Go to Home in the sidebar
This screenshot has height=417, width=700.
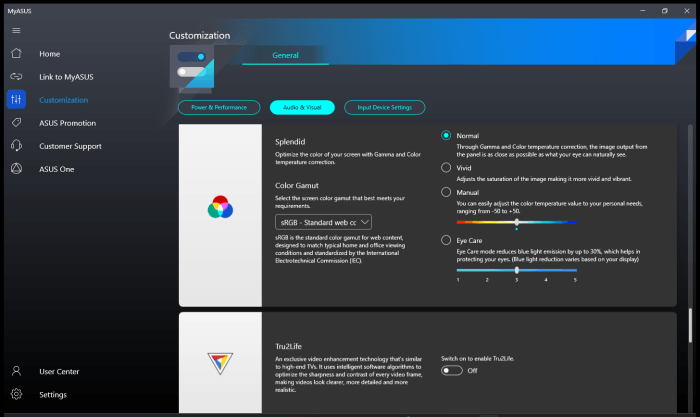50,54
